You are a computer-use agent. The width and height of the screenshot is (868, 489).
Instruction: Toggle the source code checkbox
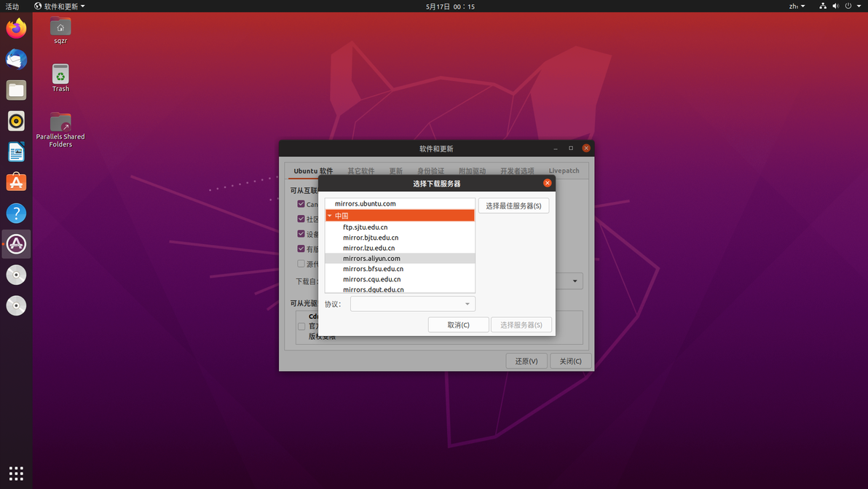[x=301, y=264]
